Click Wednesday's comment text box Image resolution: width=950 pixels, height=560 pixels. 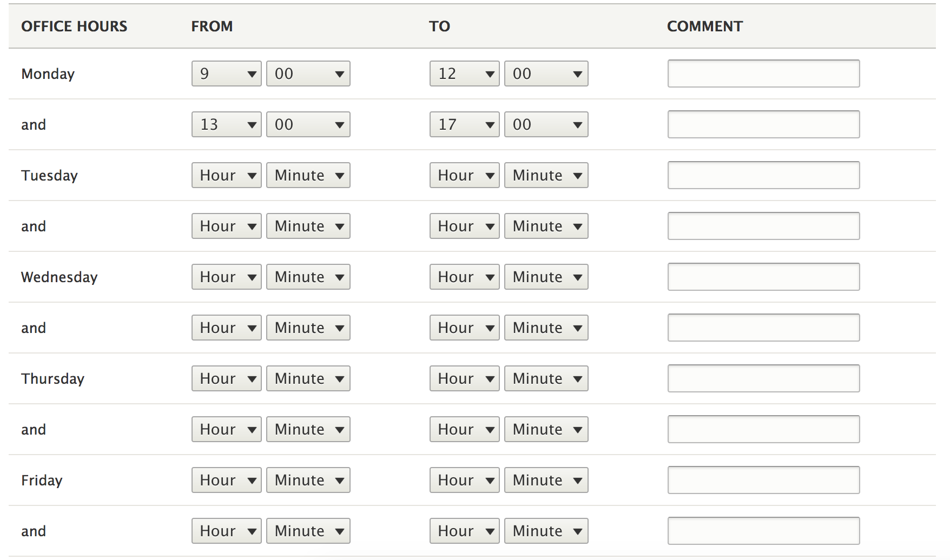763,277
